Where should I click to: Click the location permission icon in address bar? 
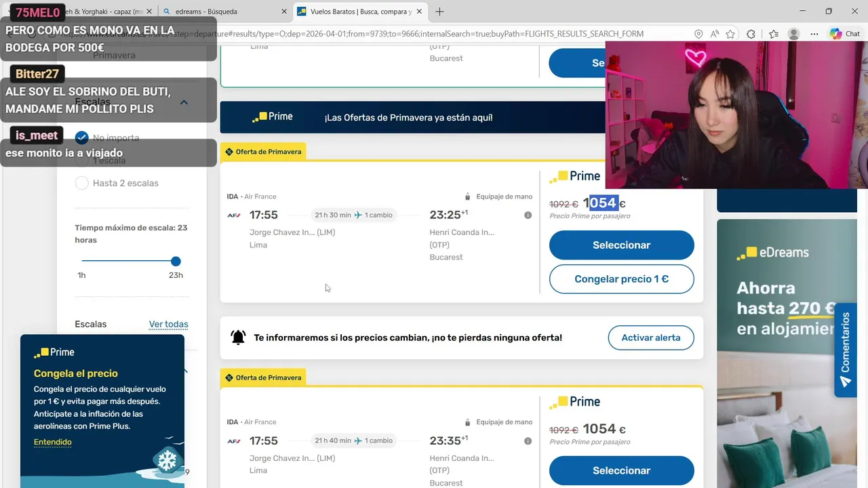[x=698, y=34]
